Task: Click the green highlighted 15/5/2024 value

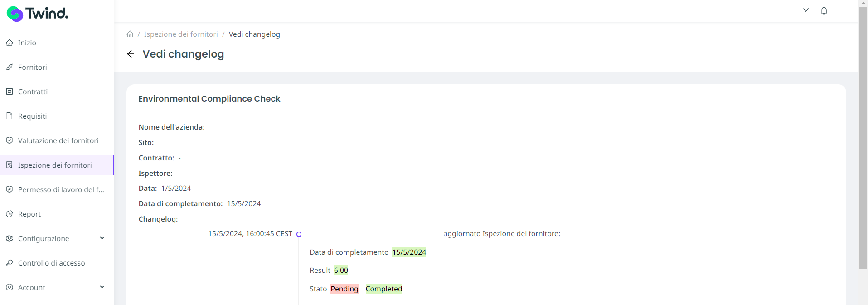Action: (409, 252)
